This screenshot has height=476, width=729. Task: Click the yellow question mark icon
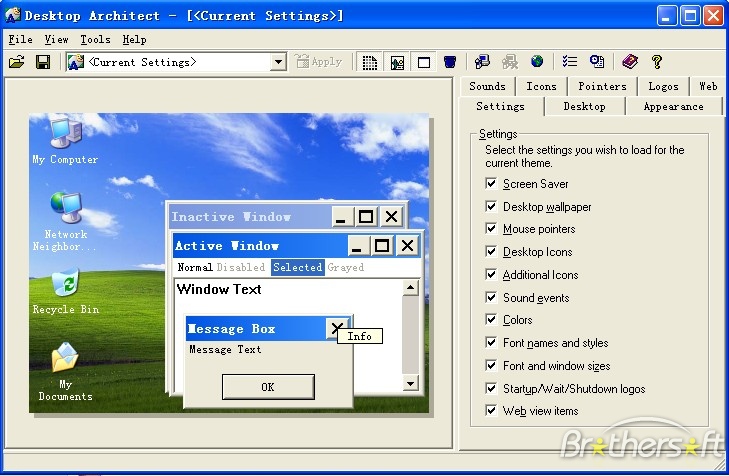coord(657,61)
